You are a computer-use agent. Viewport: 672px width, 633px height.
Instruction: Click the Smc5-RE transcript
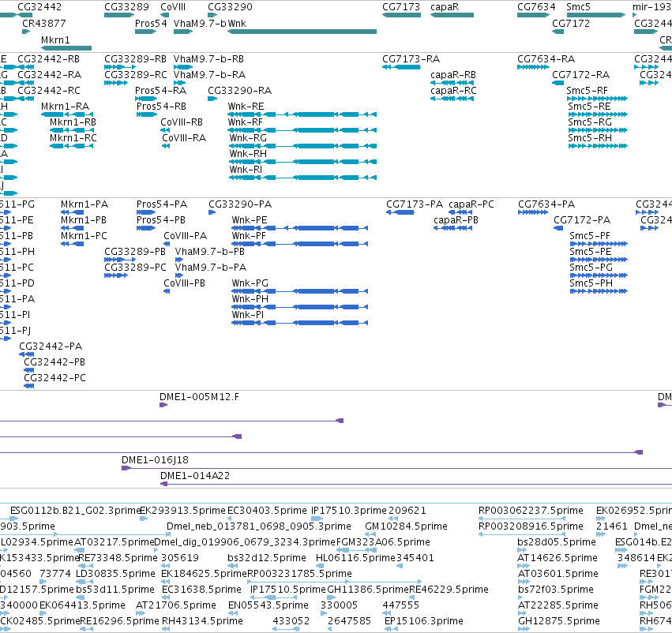pyautogui.click(x=598, y=114)
